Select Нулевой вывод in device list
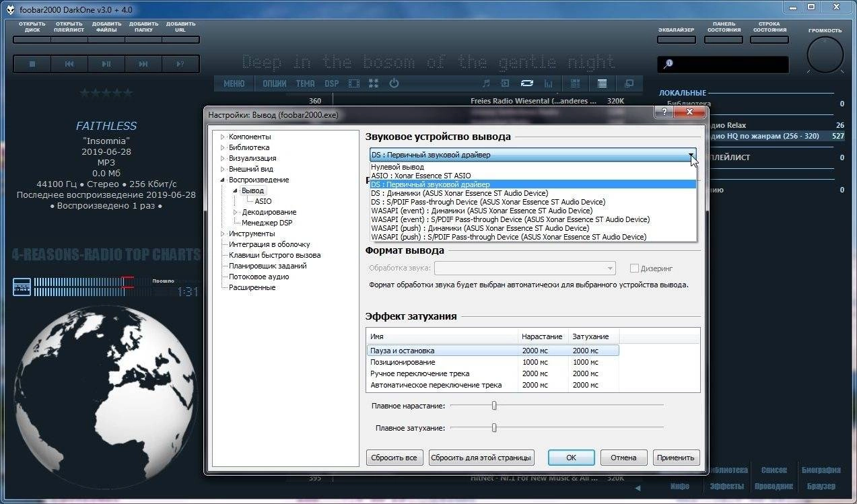This screenshot has width=857, height=504. click(533, 167)
